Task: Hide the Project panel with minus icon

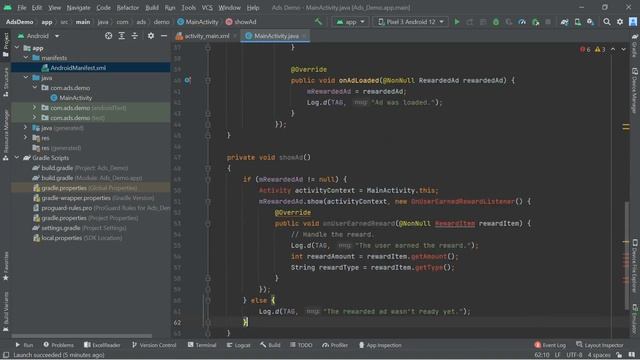Action: (x=164, y=36)
